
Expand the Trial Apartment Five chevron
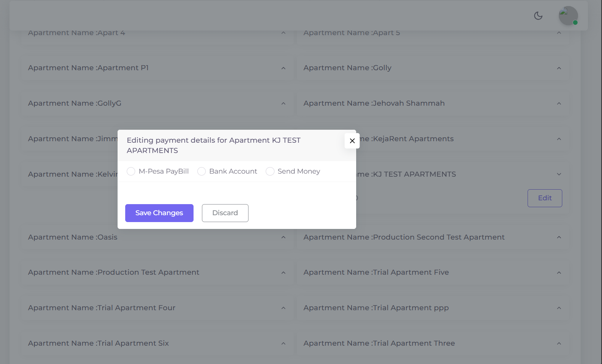559,272
